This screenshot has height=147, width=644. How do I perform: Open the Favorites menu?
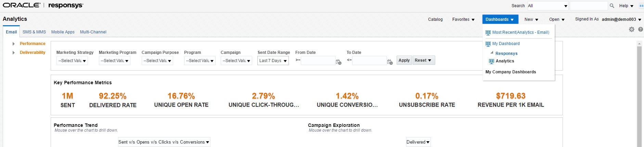pos(463,19)
